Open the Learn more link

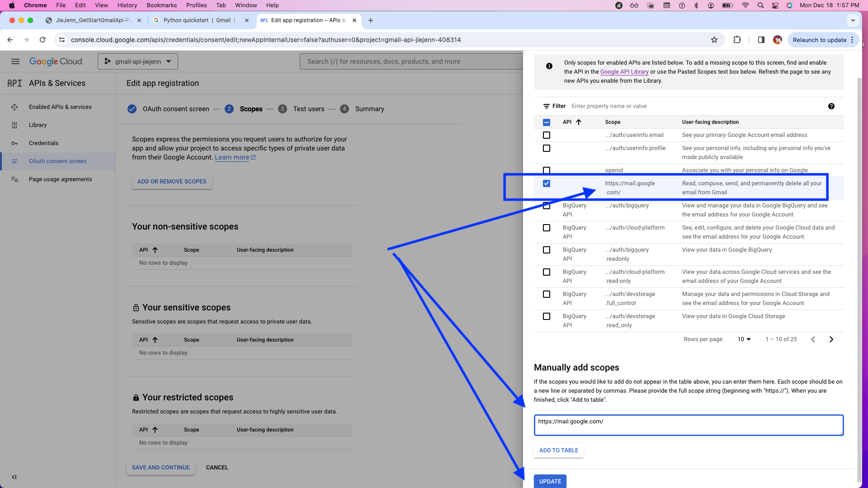(235, 157)
